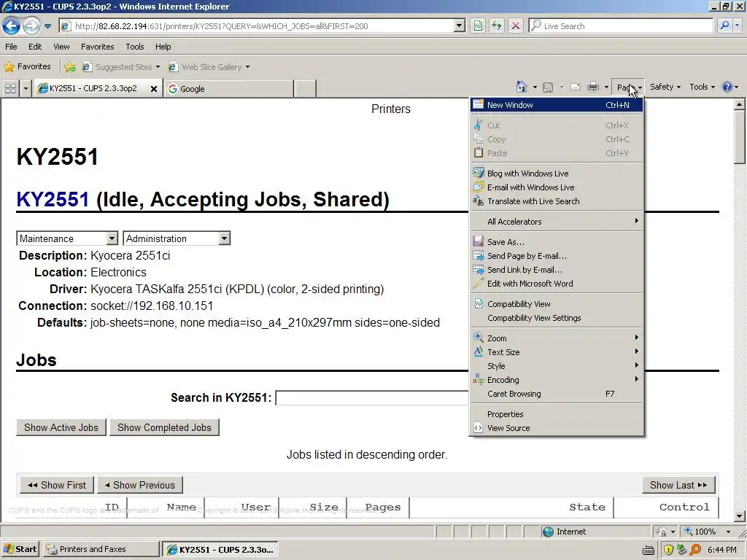Toggle Caret Browsing in the menu
The width and height of the screenshot is (747, 560).
tap(557, 394)
